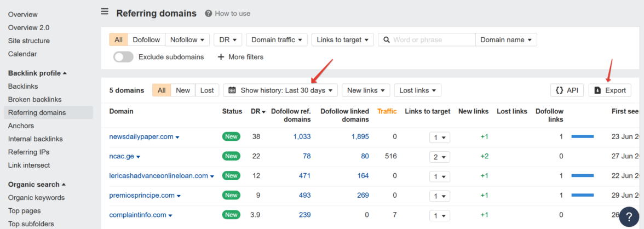Switch to Lost domains filter

click(x=207, y=90)
